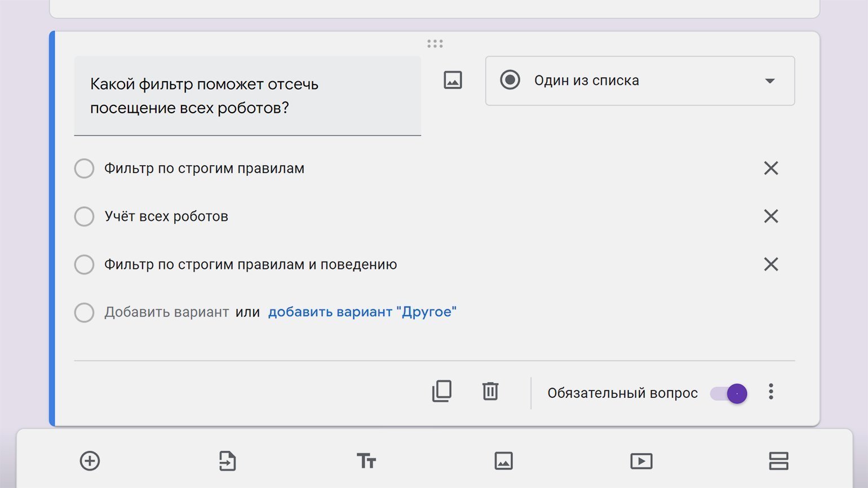Open the three-dot more options menu
This screenshot has width=868, height=488.
tap(771, 392)
